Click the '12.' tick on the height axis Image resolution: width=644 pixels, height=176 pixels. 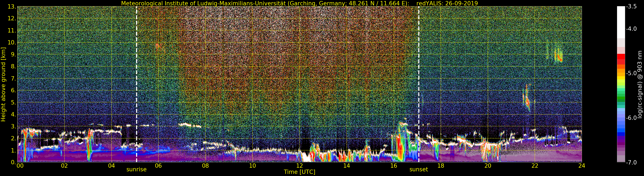(12, 19)
